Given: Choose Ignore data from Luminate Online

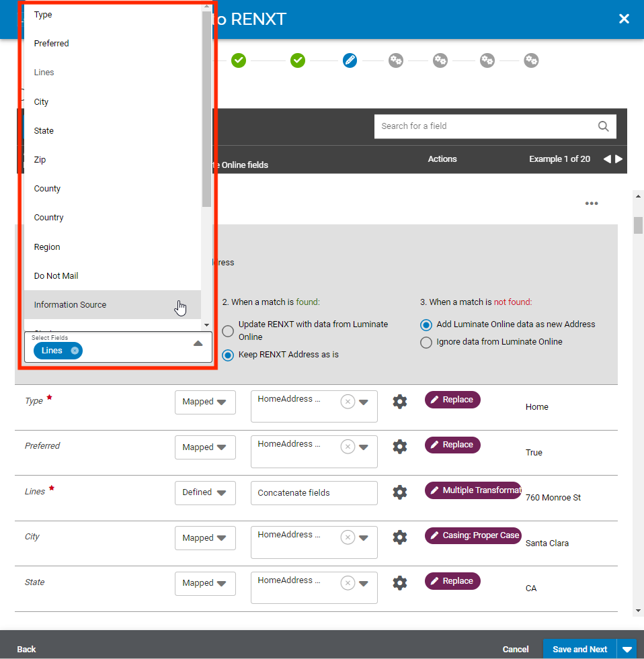Looking at the screenshot, I should 427,342.
